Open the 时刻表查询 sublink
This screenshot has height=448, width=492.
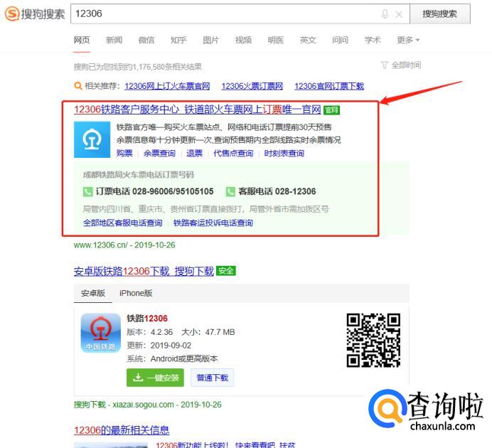[x=284, y=153]
